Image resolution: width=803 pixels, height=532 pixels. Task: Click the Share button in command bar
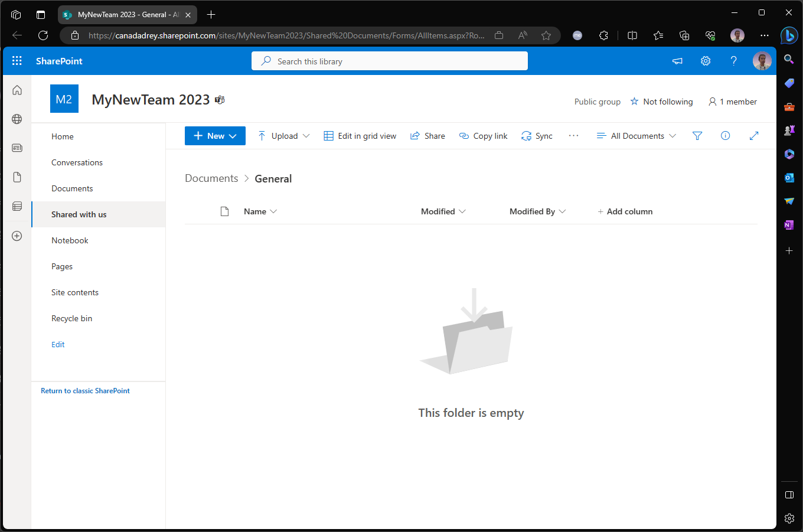(x=427, y=136)
